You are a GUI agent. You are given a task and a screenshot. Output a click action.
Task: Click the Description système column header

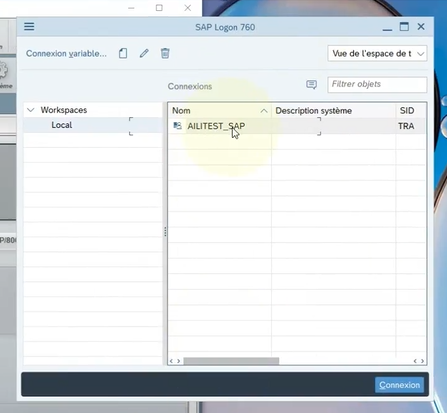click(333, 111)
